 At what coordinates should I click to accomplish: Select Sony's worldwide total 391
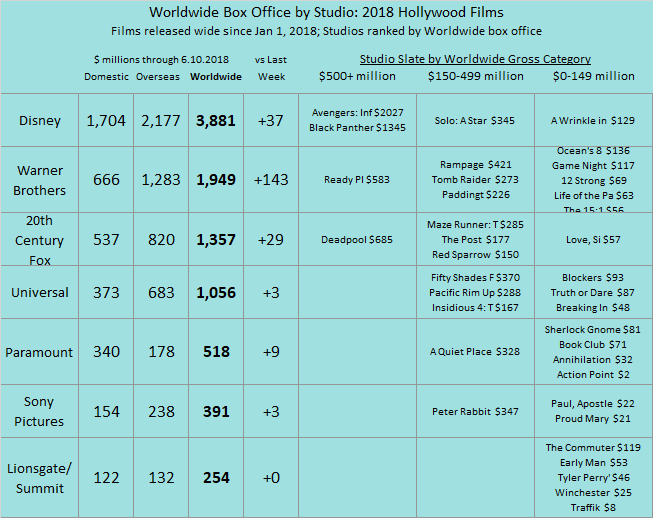(x=216, y=412)
